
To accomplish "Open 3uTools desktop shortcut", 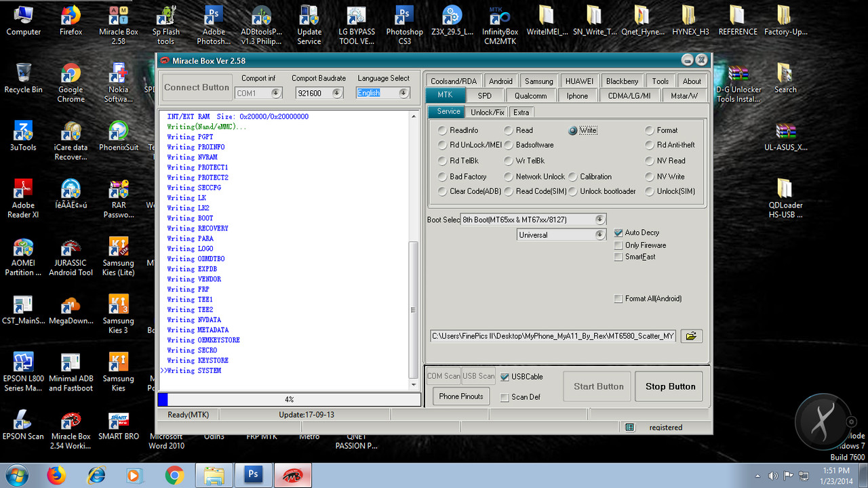I will (23, 136).
